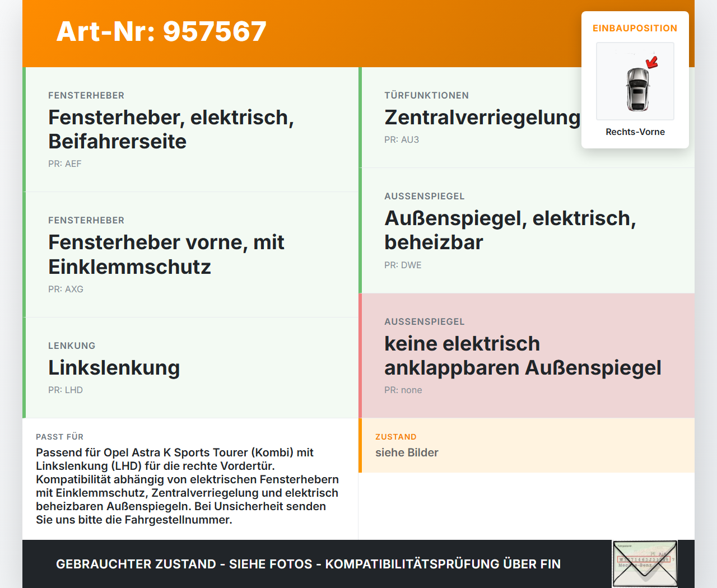The width and height of the screenshot is (717, 588).
Task: Click the Art-Nr: 957567 heading
Action: [x=161, y=32]
